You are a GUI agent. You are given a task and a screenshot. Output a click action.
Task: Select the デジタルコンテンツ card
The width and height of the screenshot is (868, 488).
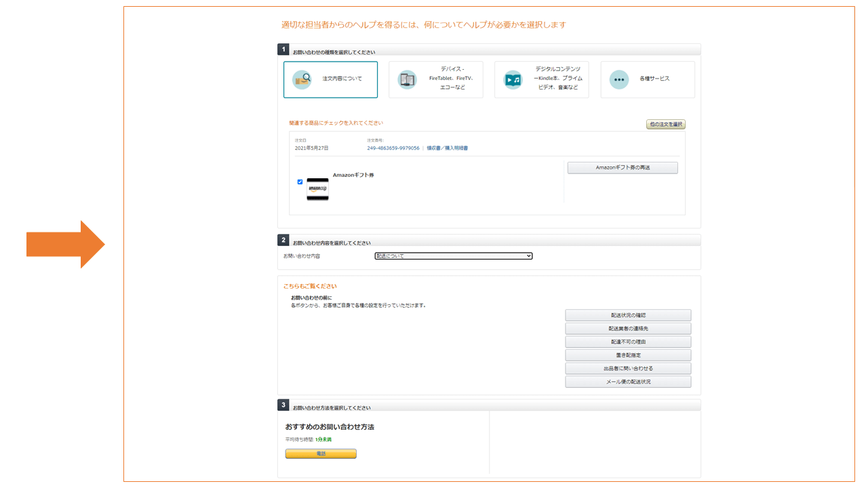[x=542, y=79]
